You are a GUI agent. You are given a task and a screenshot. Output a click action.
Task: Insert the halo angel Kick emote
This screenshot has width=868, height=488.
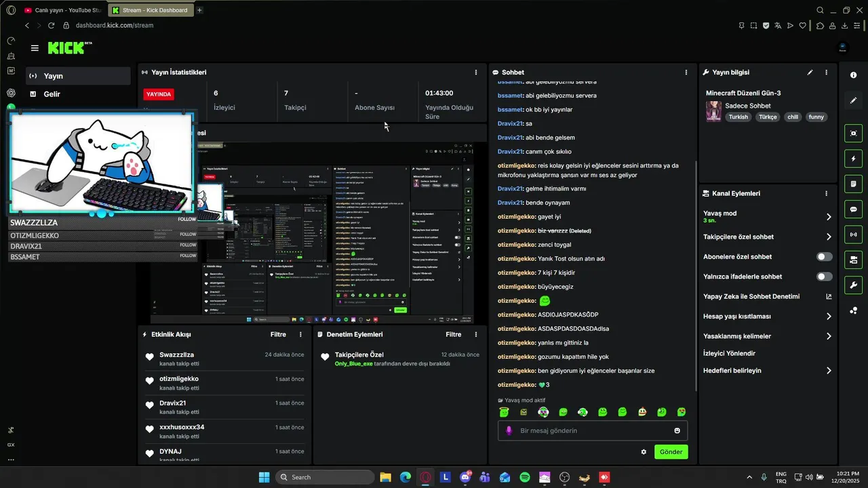(504, 412)
